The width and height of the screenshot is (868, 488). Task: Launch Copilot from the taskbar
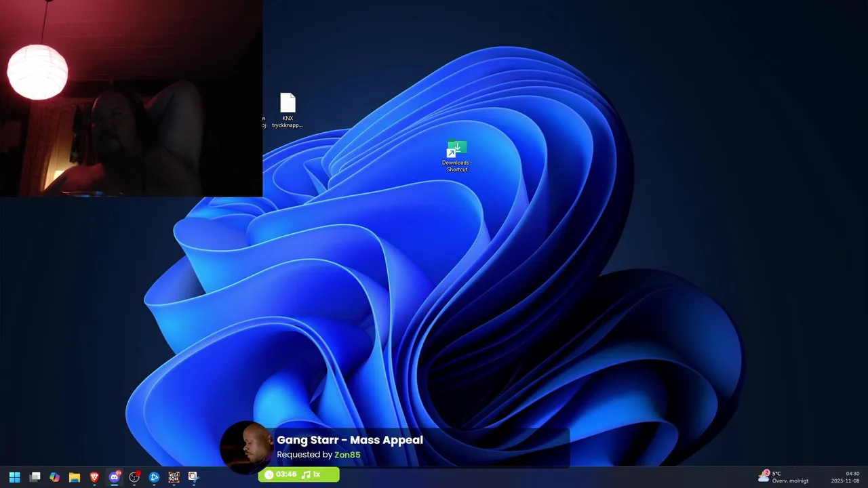click(x=54, y=477)
